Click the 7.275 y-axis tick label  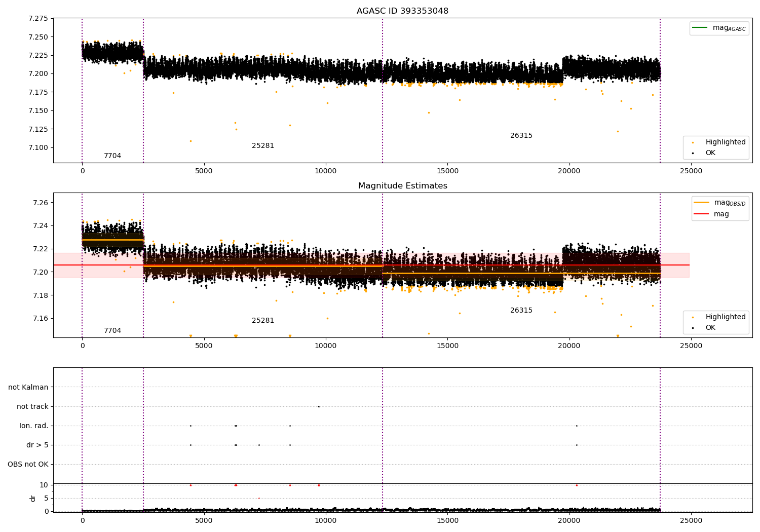coord(38,19)
